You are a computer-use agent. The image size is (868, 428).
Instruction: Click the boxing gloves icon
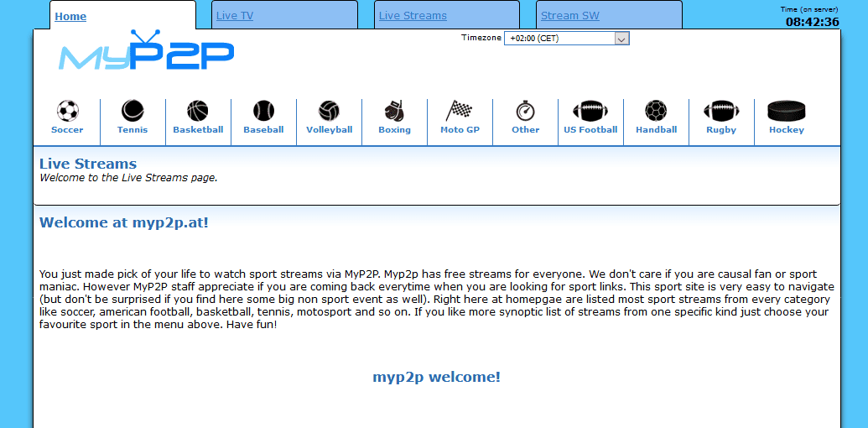[x=394, y=111]
